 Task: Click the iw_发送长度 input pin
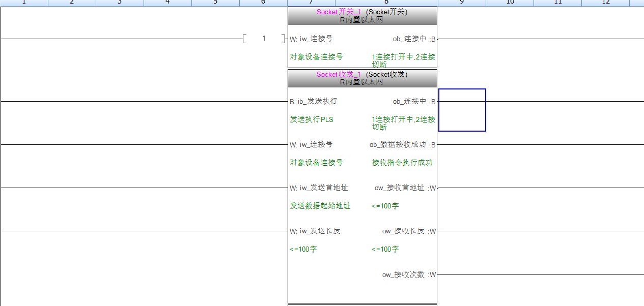click(315, 231)
